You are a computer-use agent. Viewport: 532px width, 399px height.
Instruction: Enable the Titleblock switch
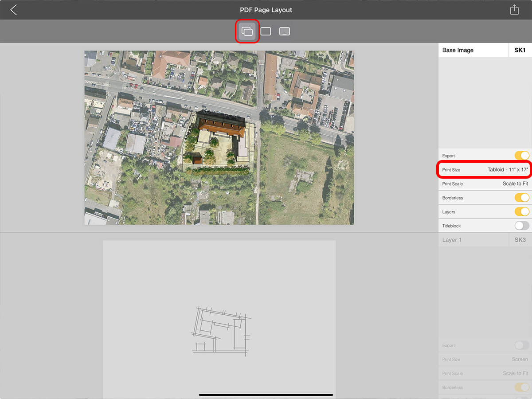tap(521, 226)
